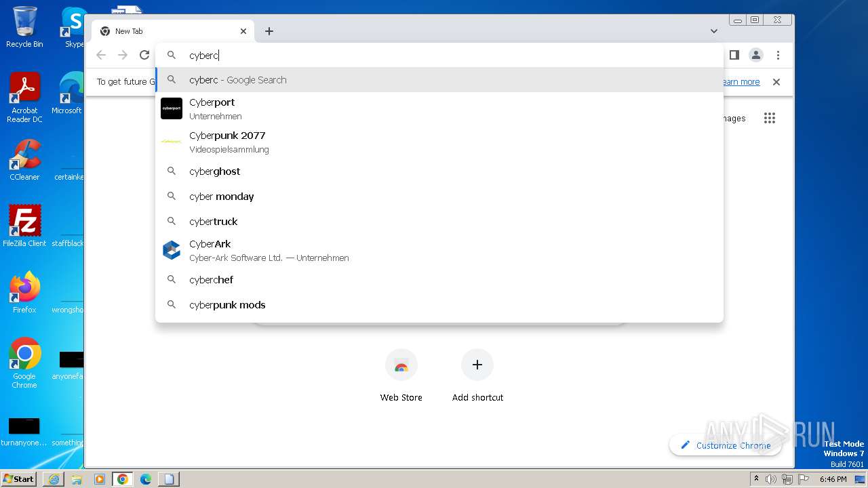The height and width of the screenshot is (488, 868).
Task: Open Acrobat Reader DC desktop icon
Action: coord(24,98)
